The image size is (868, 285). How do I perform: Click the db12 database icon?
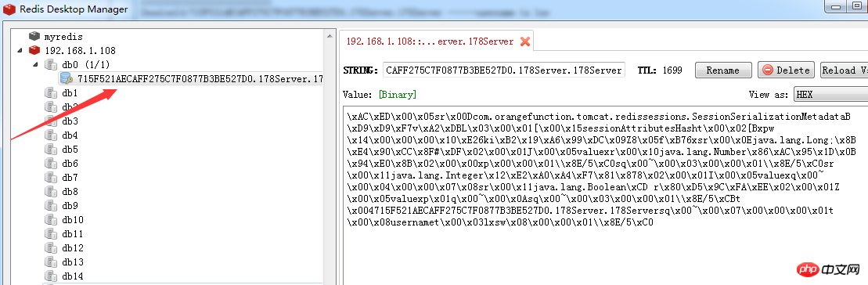[51, 247]
